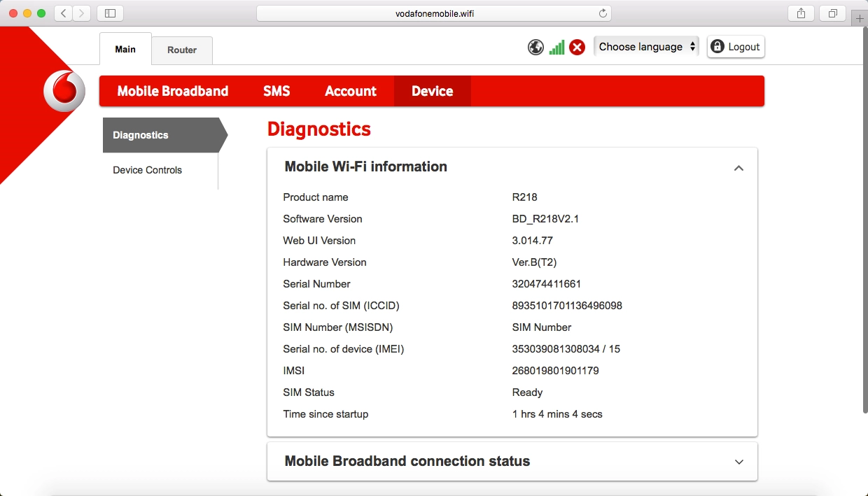Open the SMS section
The width and height of the screenshot is (868, 496).
276,91
